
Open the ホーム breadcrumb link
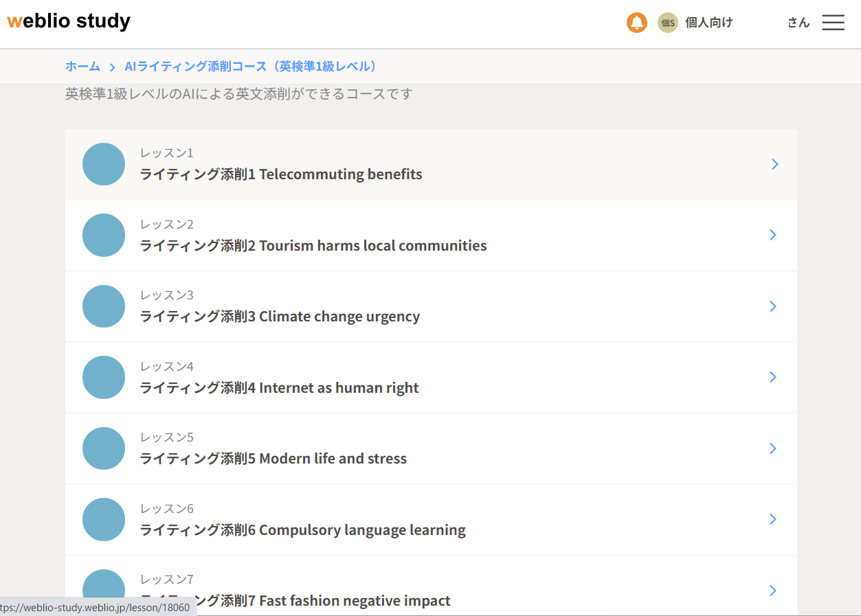click(x=82, y=66)
